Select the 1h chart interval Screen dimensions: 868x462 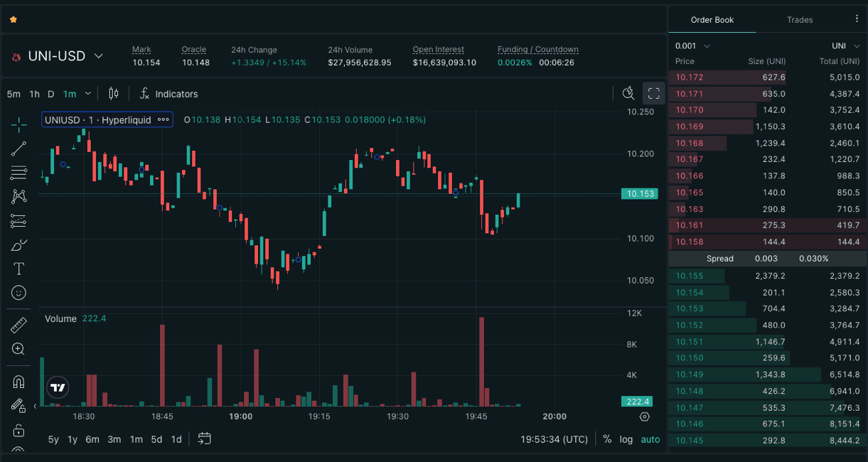[34, 94]
